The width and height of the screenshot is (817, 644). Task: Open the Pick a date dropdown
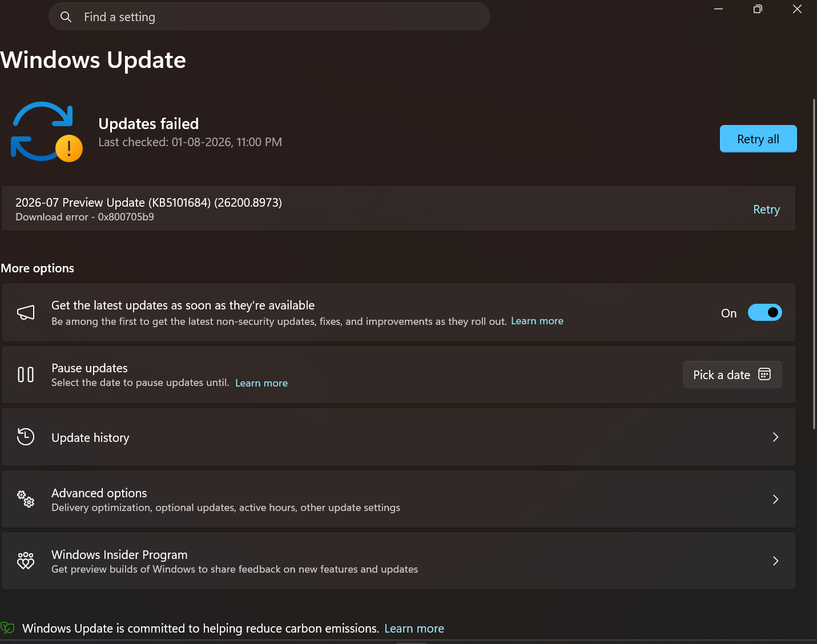733,375
